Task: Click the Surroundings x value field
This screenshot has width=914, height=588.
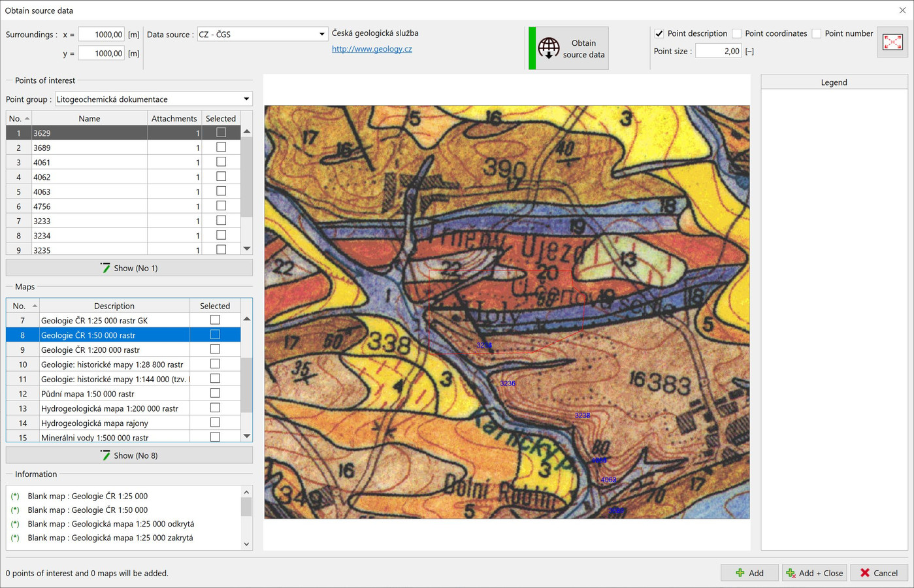Action: 101,35
